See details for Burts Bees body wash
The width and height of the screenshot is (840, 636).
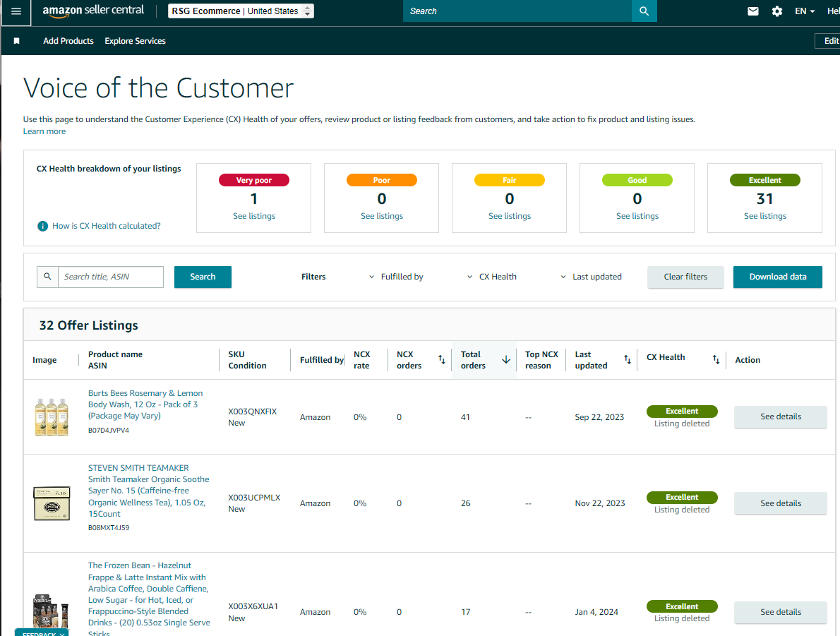[x=781, y=417]
